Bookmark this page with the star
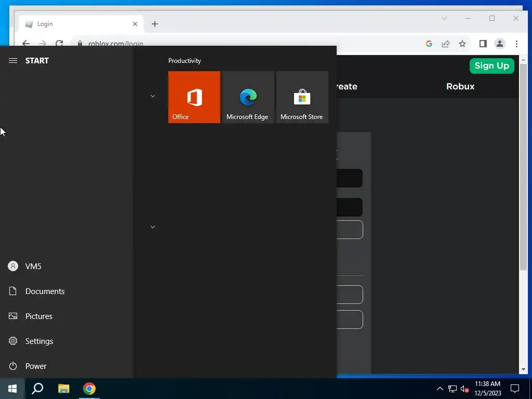Image resolution: width=532 pixels, height=399 pixels. point(462,44)
